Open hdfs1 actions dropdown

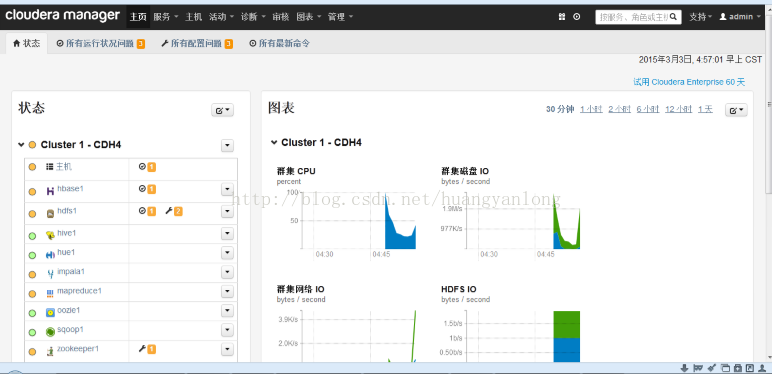(227, 211)
